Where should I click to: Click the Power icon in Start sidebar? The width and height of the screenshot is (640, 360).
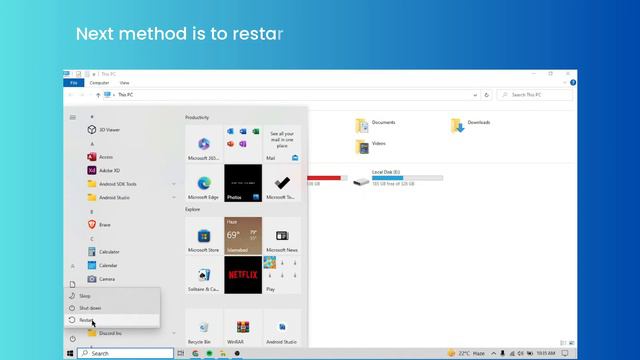pyautogui.click(x=73, y=339)
